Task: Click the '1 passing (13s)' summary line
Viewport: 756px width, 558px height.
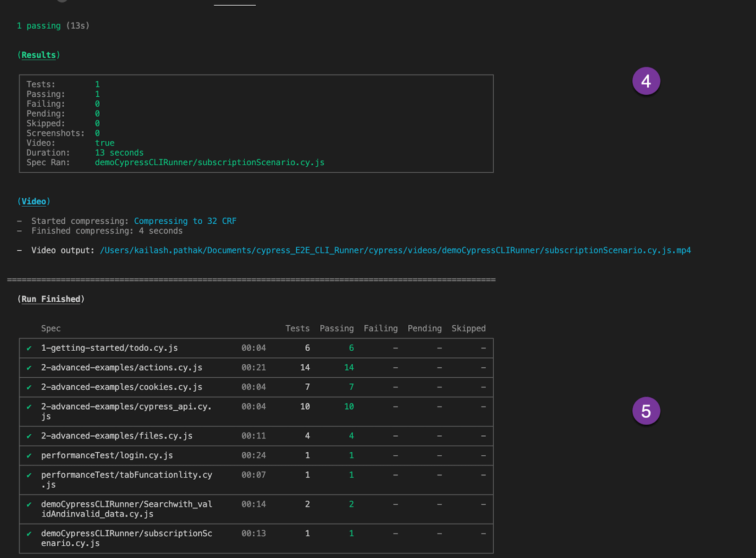Action: (x=53, y=26)
